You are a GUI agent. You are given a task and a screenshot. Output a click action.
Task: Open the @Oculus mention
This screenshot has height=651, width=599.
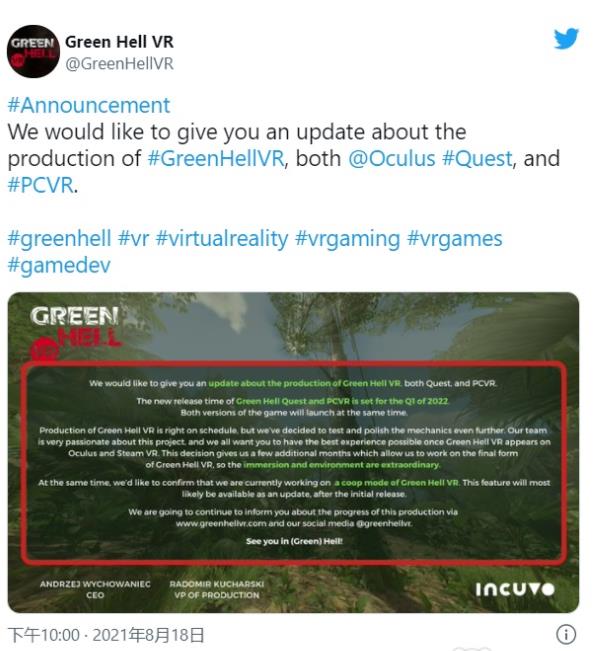click(391, 159)
